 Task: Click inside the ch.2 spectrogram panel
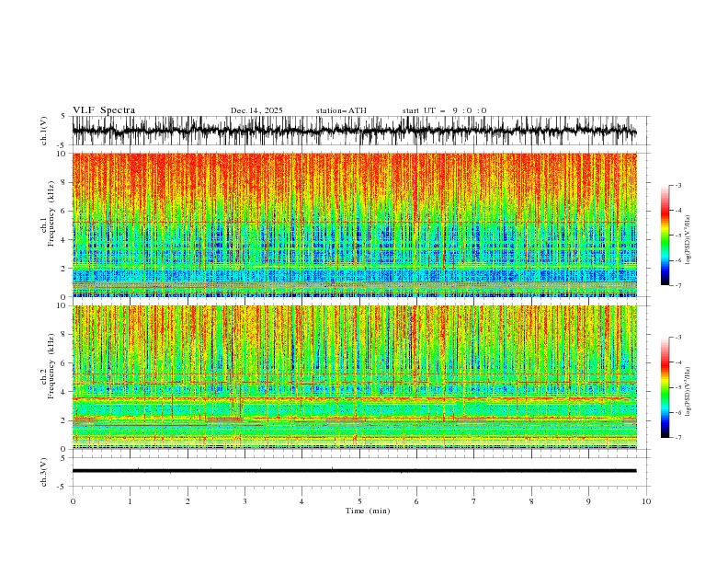pyautogui.click(x=354, y=377)
